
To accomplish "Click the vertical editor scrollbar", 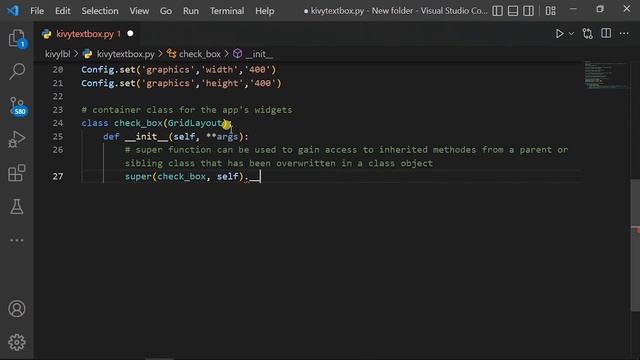I will point(635,245).
